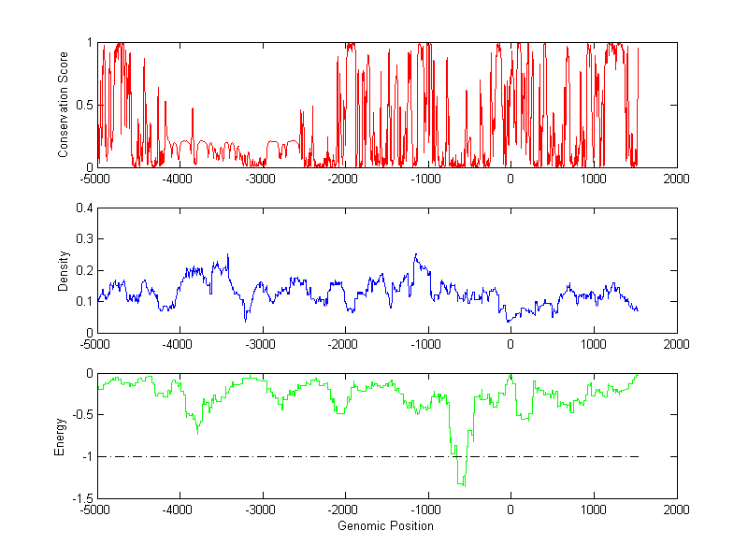The height and width of the screenshot is (560, 748).
Task: Click the 0 x-axis tick under the Conservation plot
Action: pos(511,179)
